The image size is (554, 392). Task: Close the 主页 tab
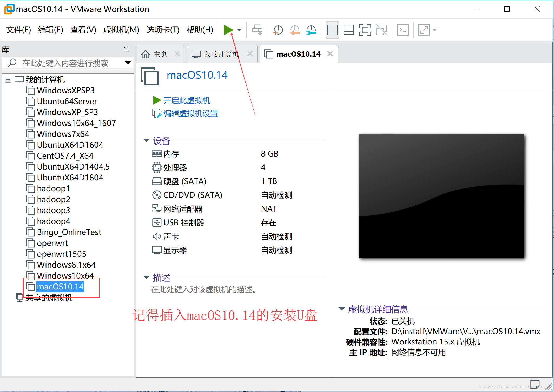click(177, 54)
